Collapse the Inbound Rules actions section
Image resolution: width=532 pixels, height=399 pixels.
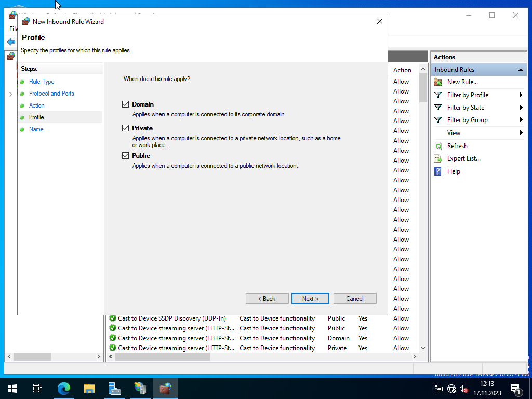(521, 70)
